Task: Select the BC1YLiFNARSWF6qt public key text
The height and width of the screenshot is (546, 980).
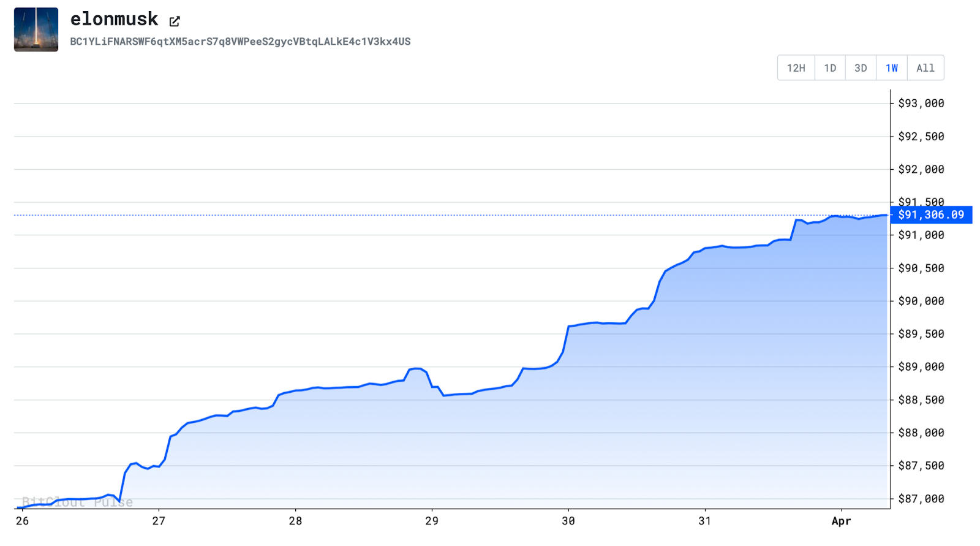Action: coord(240,42)
